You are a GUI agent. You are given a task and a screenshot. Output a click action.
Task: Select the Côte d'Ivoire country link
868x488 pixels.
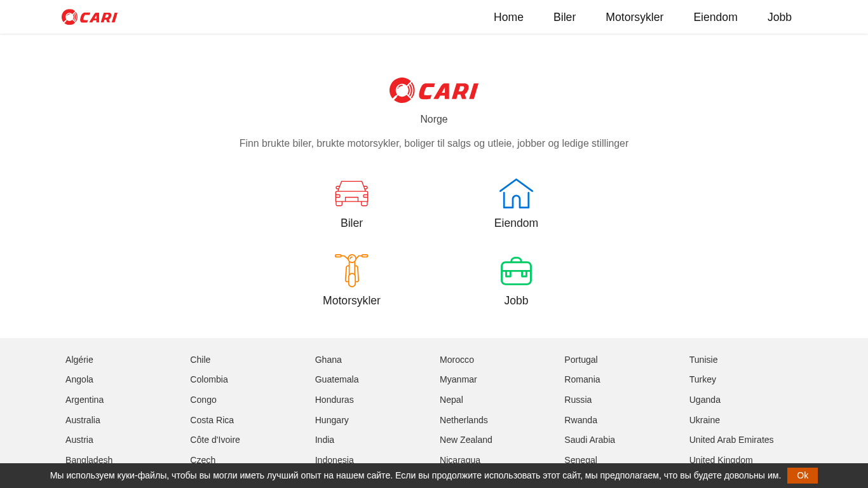click(215, 440)
